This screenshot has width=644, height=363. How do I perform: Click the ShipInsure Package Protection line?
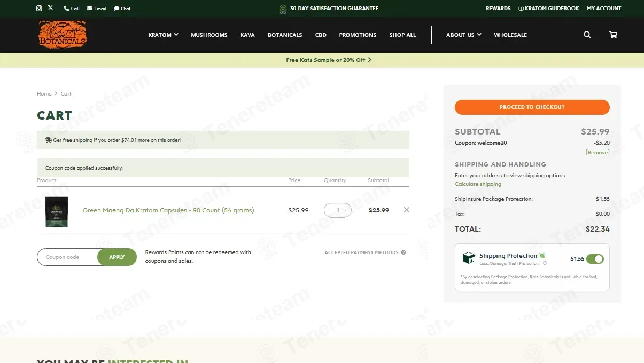[x=532, y=199]
